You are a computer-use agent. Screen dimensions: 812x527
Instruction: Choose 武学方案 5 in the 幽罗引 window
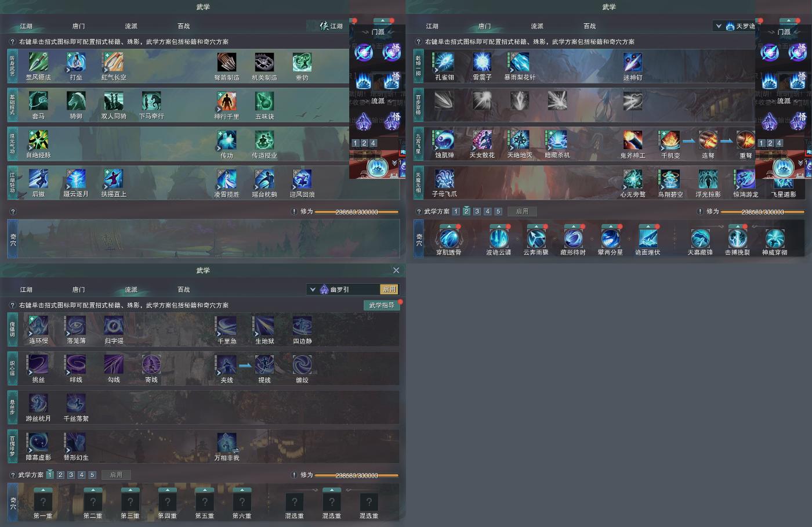click(x=92, y=475)
